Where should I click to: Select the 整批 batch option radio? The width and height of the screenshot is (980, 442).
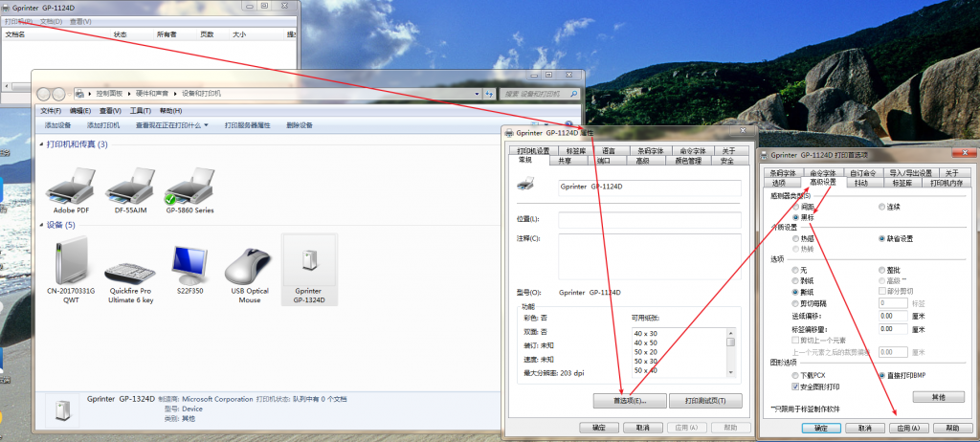pyautogui.click(x=881, y=270)
